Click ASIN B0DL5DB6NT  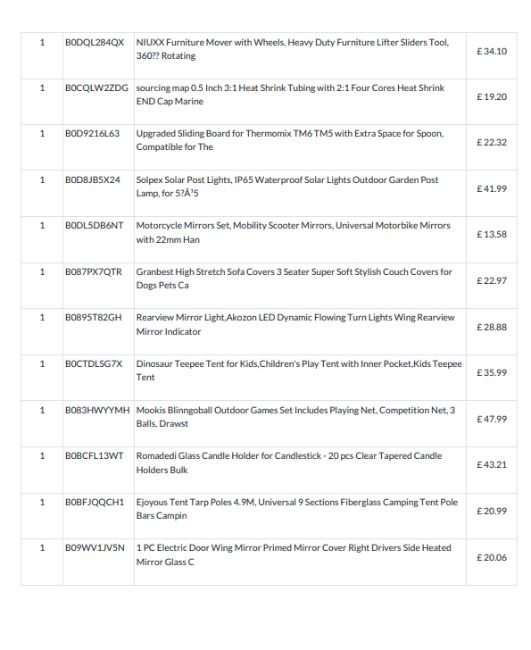click(94, 226)
